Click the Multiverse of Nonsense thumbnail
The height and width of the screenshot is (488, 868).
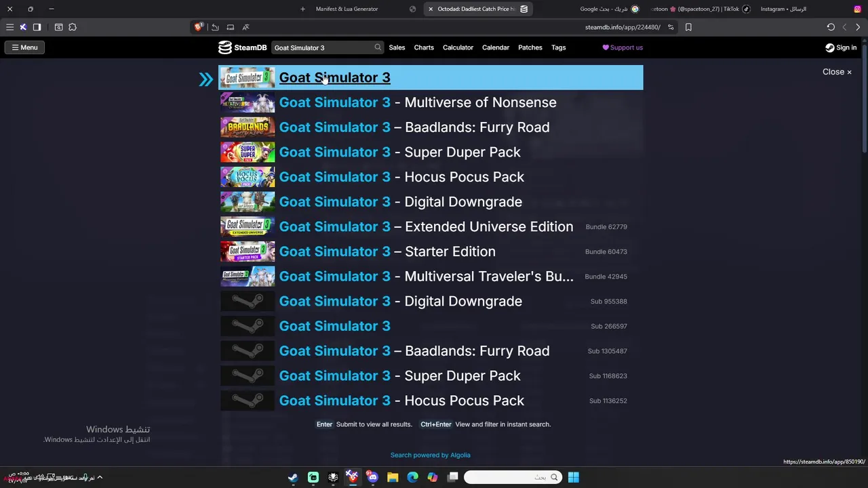(248, 102)
